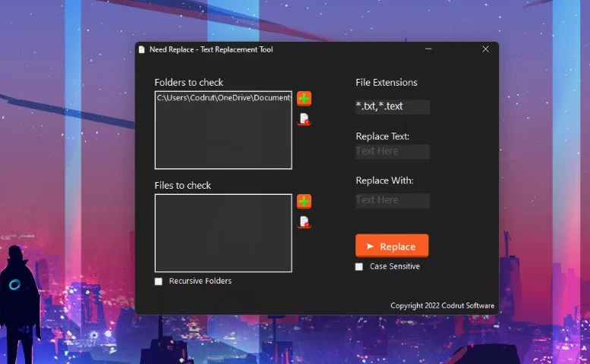Click inside the empty Files to check list

(223, 233)
